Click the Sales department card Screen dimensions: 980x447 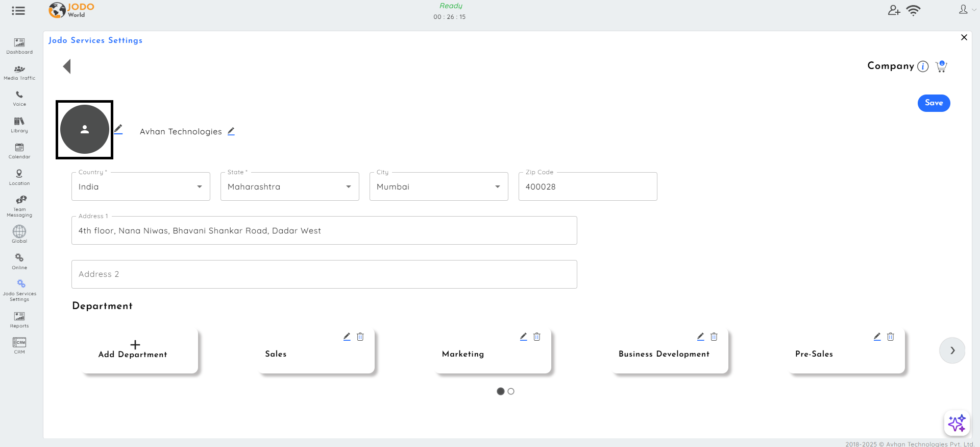(316, 351)
